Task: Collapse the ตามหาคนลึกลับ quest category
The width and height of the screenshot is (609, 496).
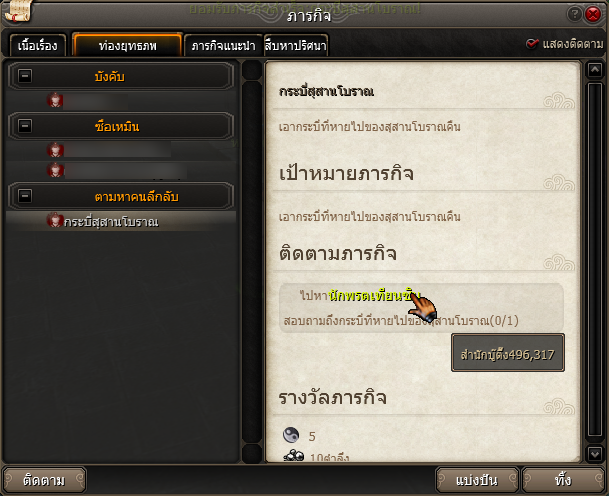Action: click(25, 195)
